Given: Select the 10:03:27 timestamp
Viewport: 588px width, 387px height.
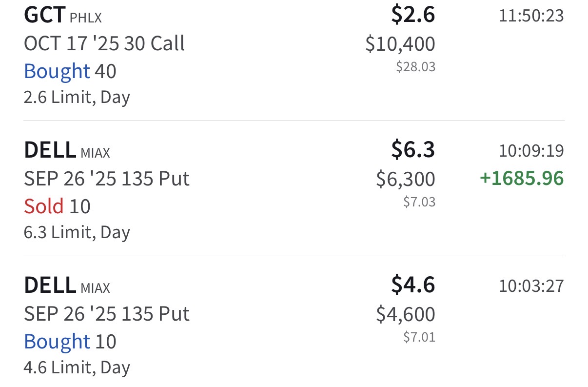Looking at the screenshot, I should click(x=531, y=286).
